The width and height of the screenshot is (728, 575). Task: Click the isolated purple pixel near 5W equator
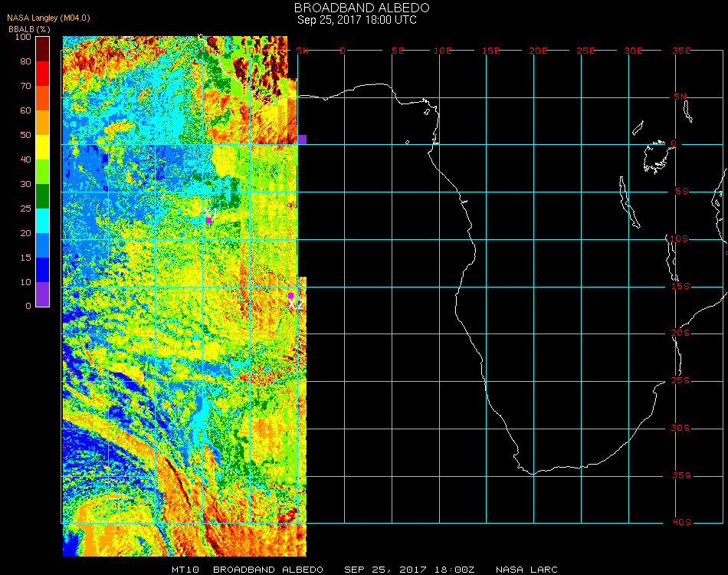coord(302,140)
